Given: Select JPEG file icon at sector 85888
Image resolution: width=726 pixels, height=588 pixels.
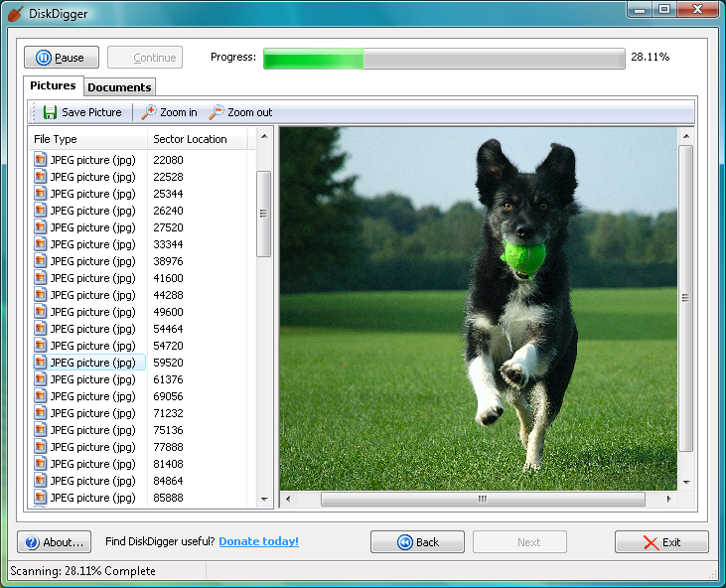Looking at the screenshot, I should (41, 498).
